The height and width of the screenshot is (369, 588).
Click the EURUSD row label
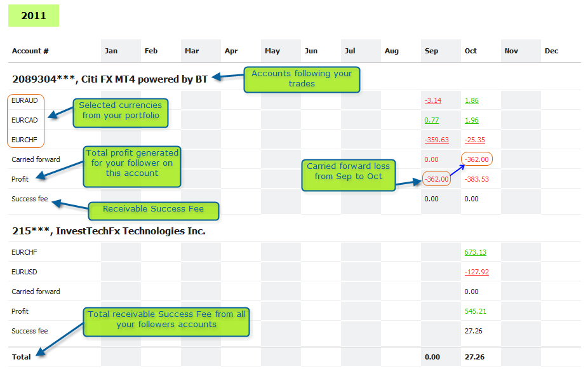point(24,272)
